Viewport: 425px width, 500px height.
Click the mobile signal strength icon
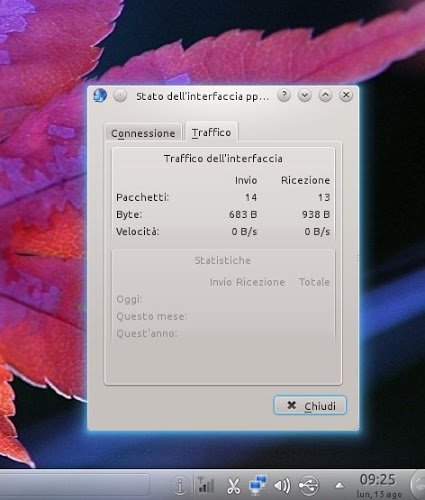(206, 485)
